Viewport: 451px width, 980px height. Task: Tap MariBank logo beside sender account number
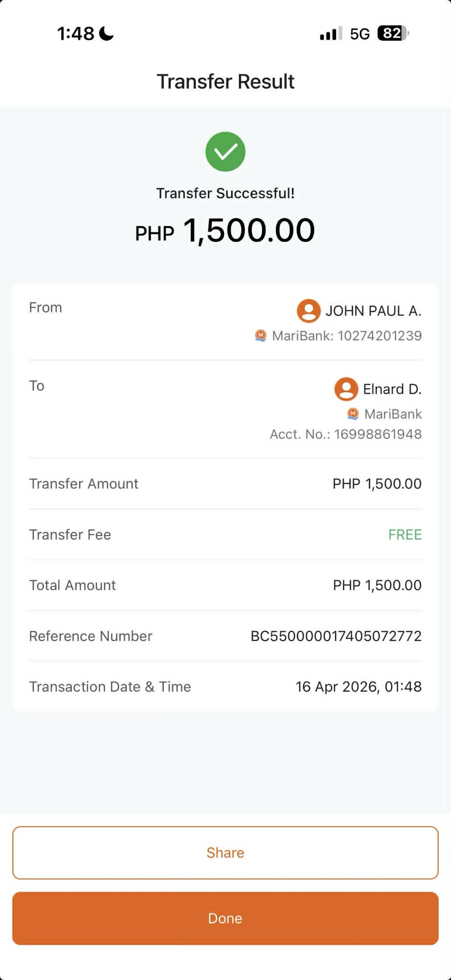point(260,336)
